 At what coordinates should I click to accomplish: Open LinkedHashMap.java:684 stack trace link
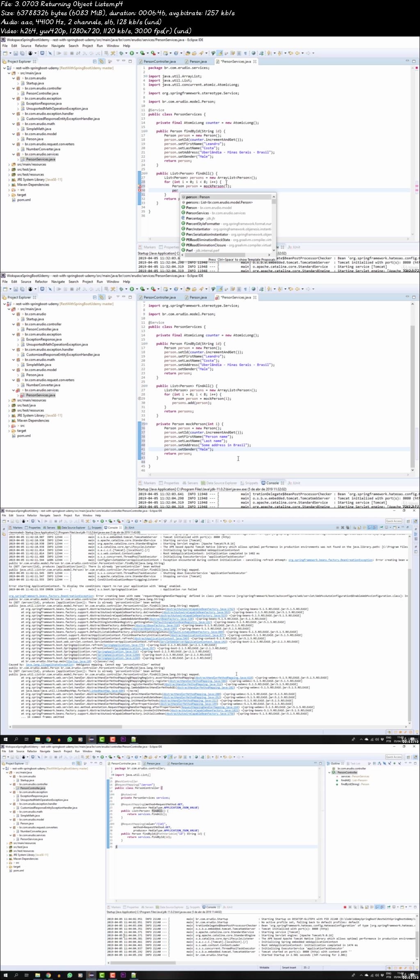point(107,691)
